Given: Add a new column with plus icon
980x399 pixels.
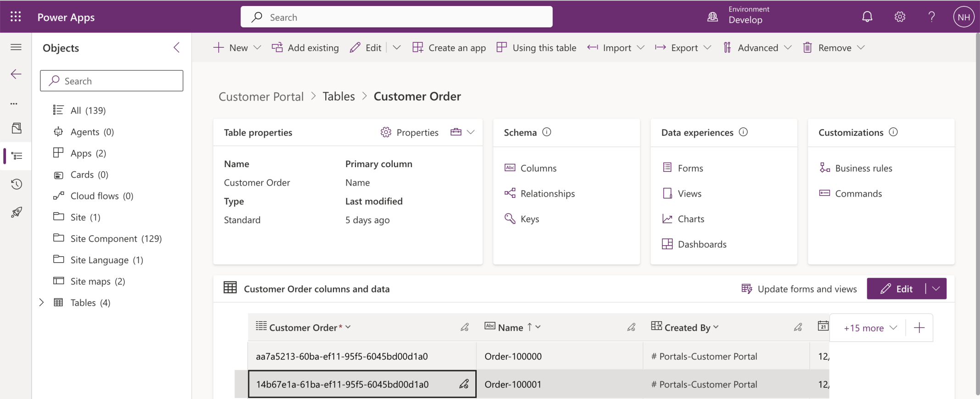Looking at the screenshot, I should click(919, 328).
